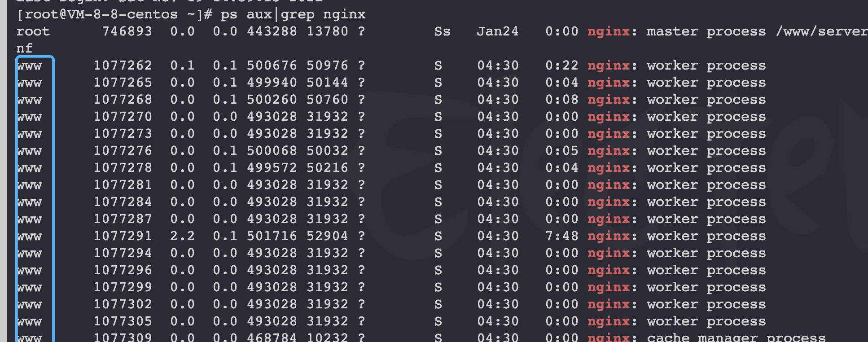The width and height of the screenshot is (868, 342).
Task: Click CPU time 0:22 of PID 1077262
Action: point(561,66)
